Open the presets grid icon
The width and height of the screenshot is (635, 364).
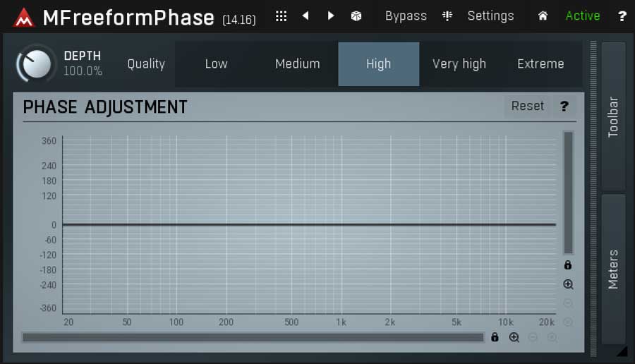(x=281, y=16)
